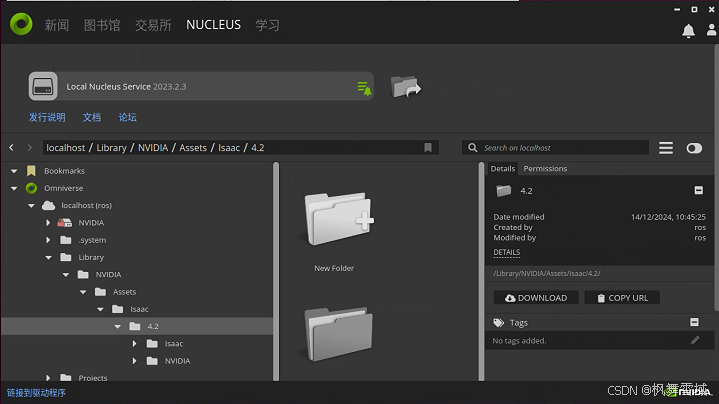This screenshot has width=719, height=404.
Task: Switch to the NUCLEUS tab
Action: tap(213, 25)
